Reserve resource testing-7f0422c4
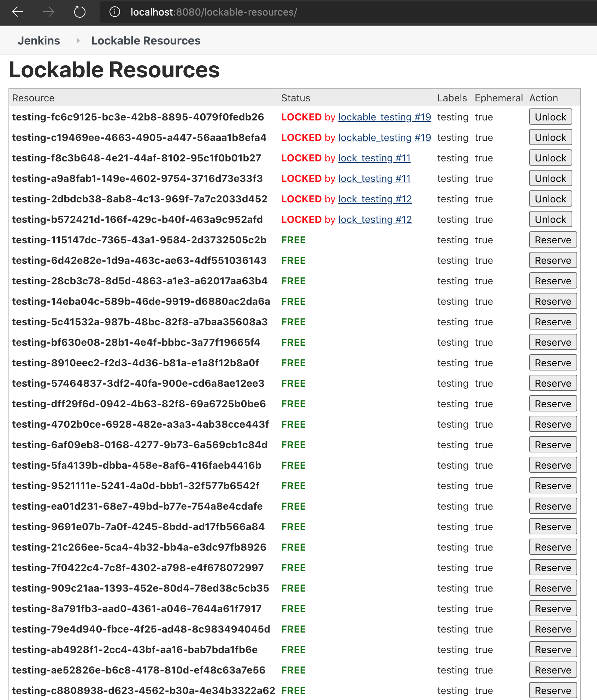 tap(553, 568)
